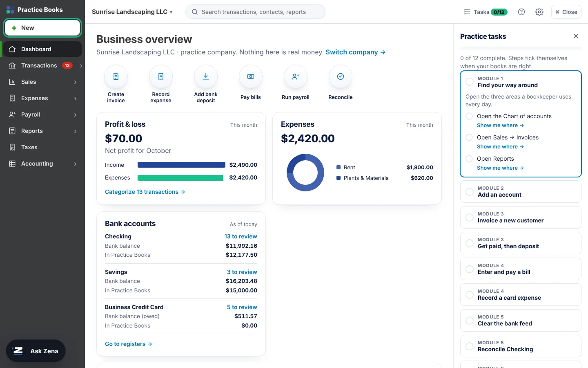Viewport: 588px width, 368px height.
Task: Close the Practice tasks panel with X
Action: point(576,36)
